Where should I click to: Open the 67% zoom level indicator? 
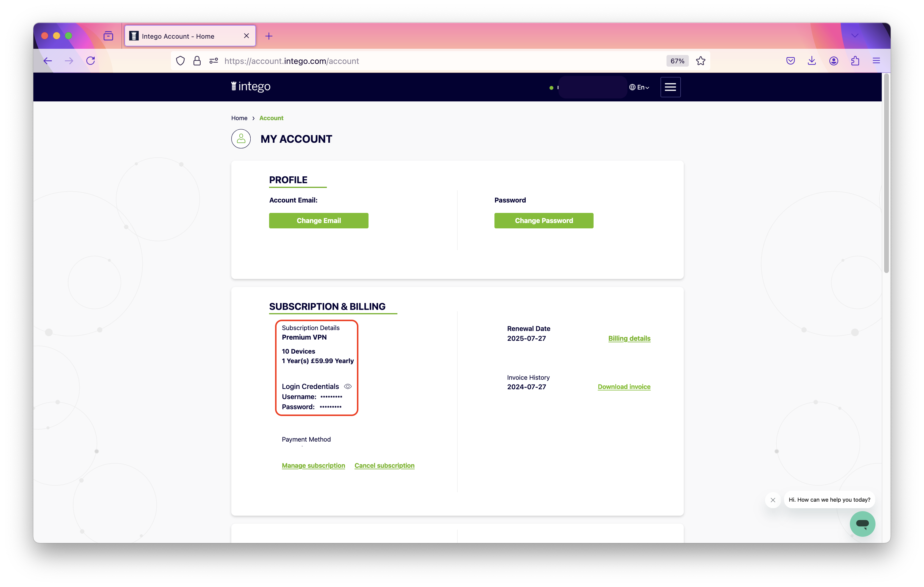coord(677,61)
